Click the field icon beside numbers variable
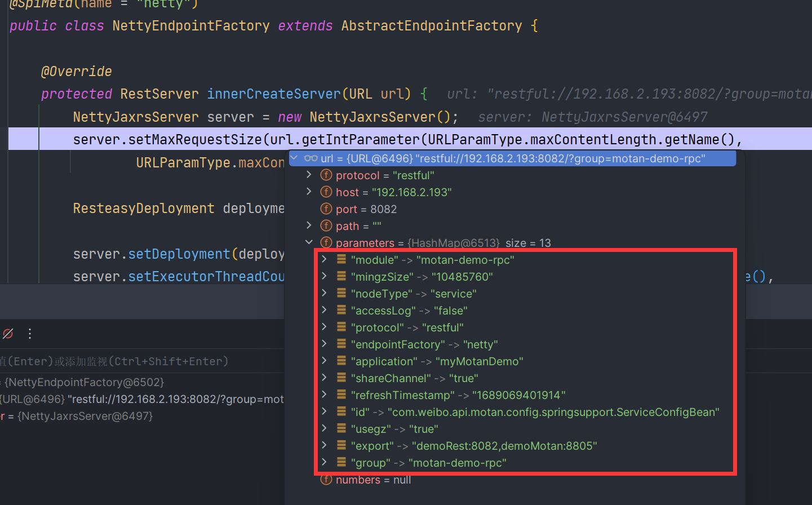The height and width of the screenshot is (505, 812). 327,480
